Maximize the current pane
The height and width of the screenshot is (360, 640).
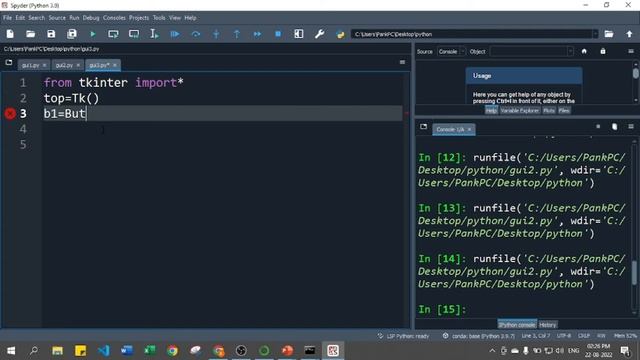[x=299, y=34]
